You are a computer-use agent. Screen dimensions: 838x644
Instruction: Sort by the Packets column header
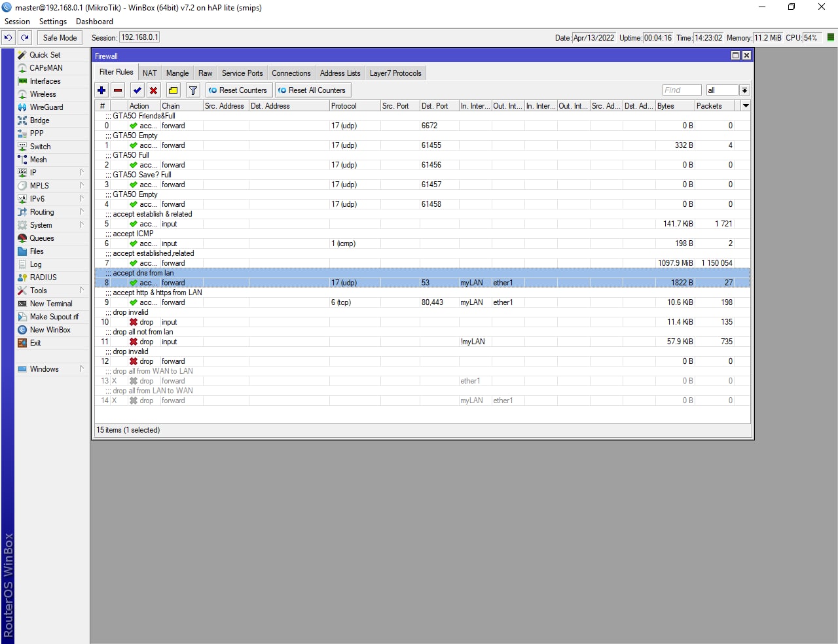pos(714,106)
